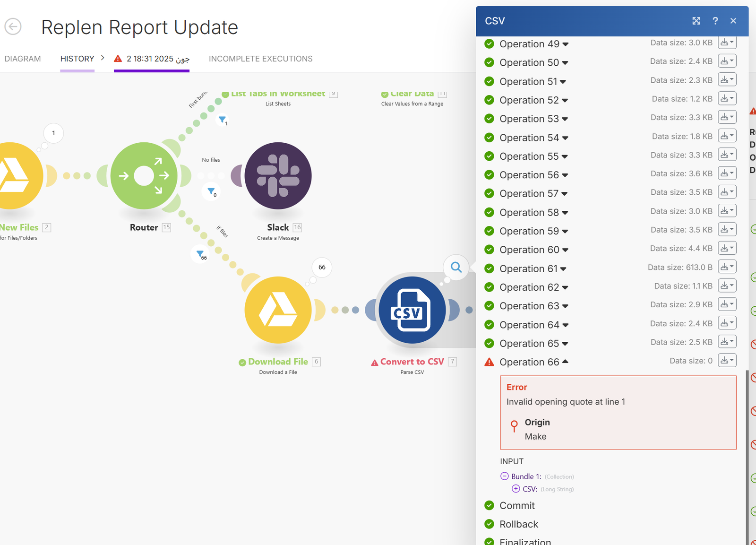This screenshot has width=756, height=545.
Task: Download output of Operation 66
Action: (x=727, y=361)
